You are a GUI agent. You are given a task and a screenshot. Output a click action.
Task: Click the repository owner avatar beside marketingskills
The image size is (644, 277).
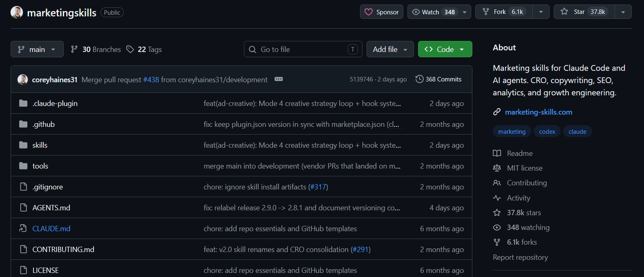click(x=17, y=12)
